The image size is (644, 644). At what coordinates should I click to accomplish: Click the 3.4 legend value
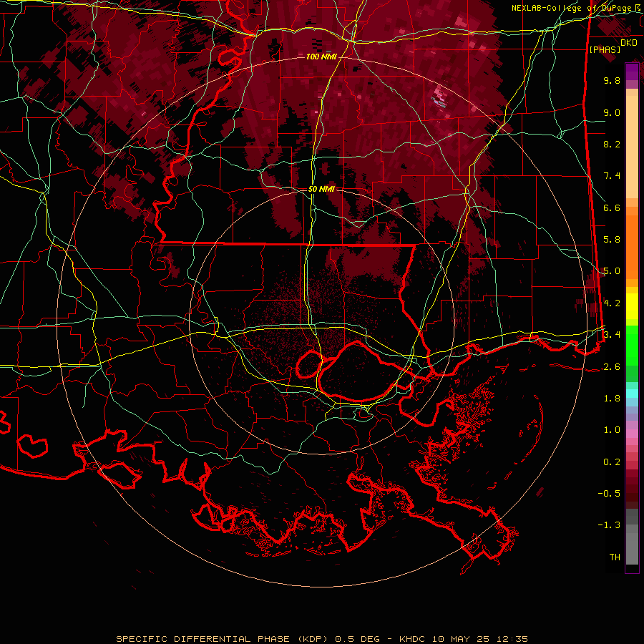click(612, 335)
